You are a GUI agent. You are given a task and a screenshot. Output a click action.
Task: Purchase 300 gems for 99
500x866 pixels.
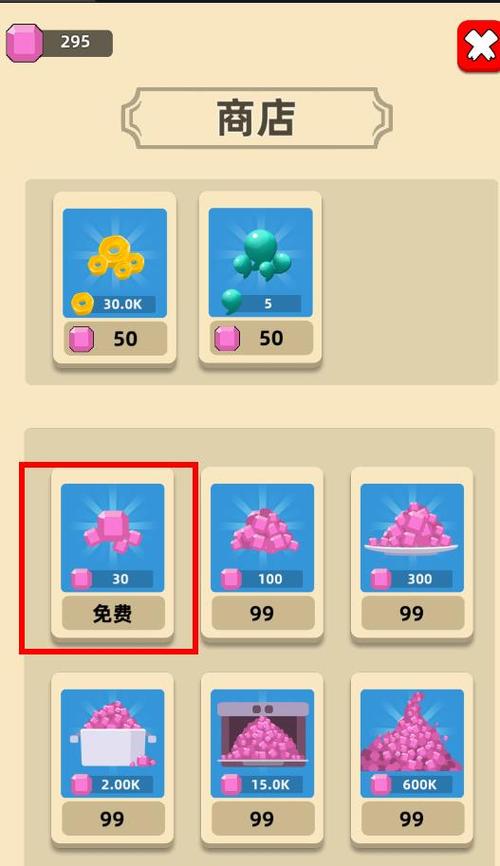(x=413, y=613)
